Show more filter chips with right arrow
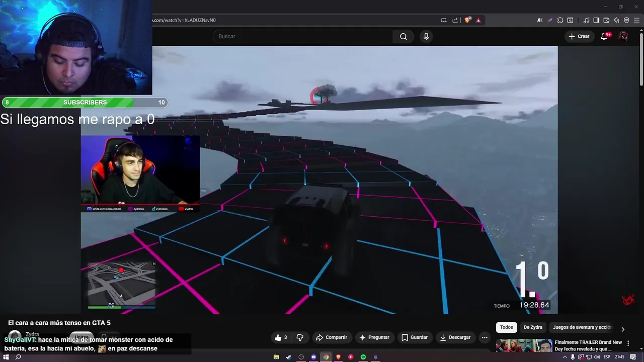 click(x=622, y=329)
